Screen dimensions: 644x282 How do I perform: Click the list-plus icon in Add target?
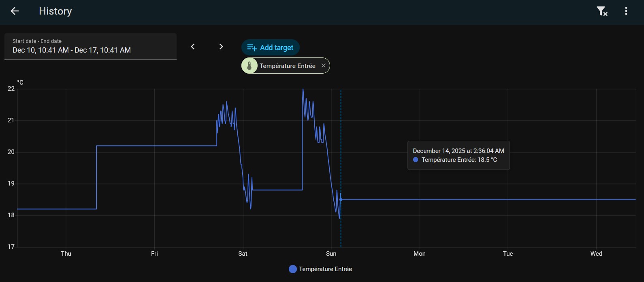tap(252, 48)
